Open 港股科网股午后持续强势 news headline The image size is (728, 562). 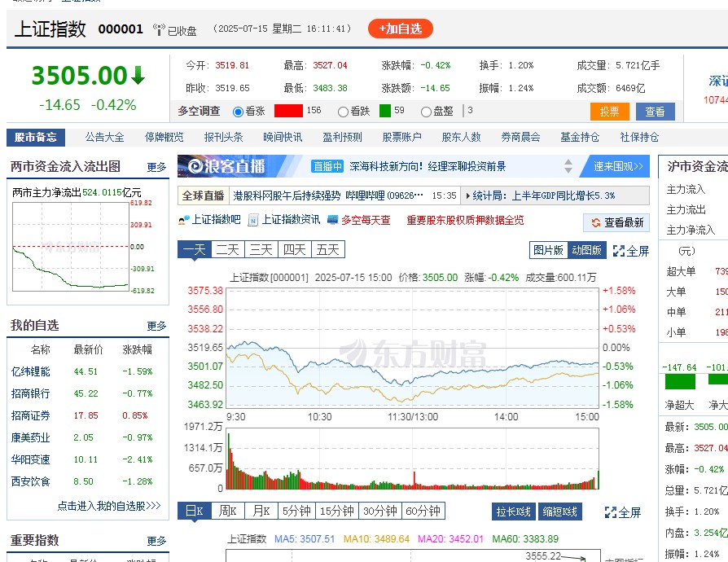click(x=328, y=196)
